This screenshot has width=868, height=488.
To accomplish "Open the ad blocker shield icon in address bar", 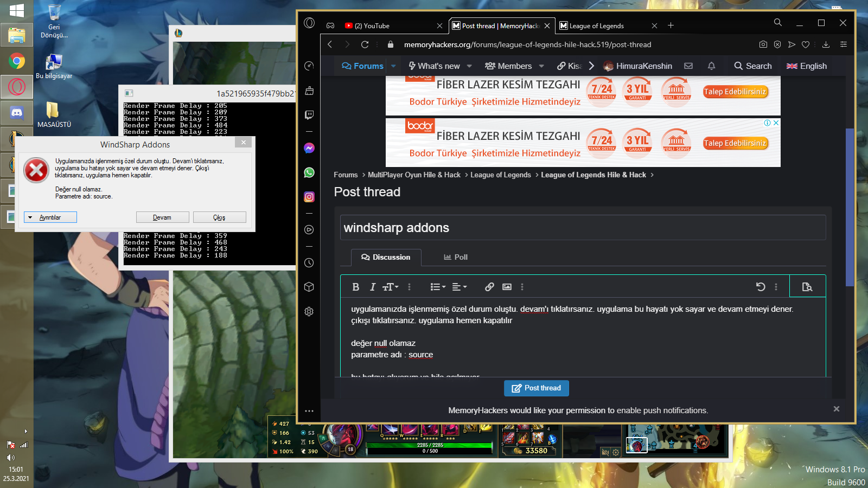I will click(777, 44).
